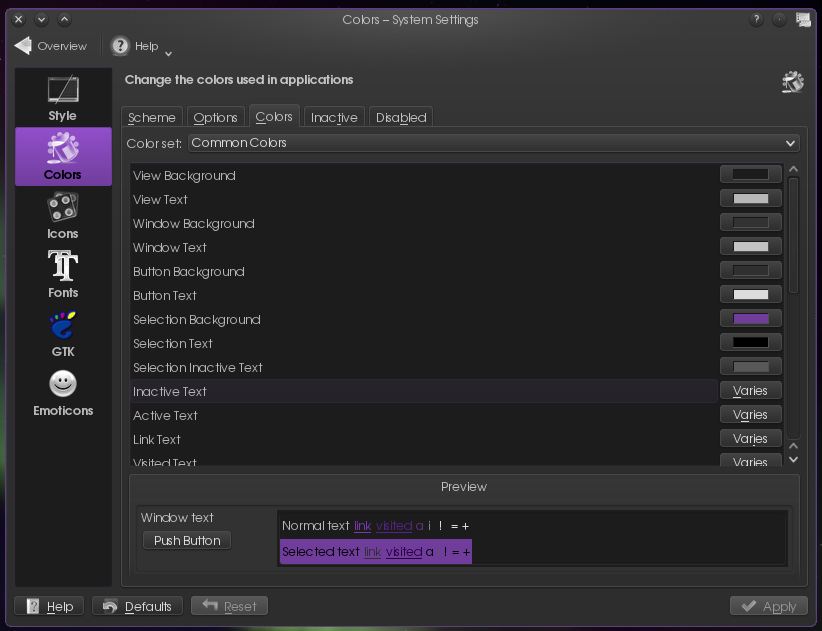Restore settings with Defaults button
This screenshot has height=631, width=822.
tap(137, 606)
